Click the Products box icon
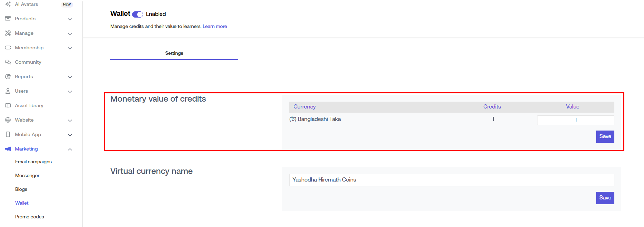This screenshot has width=644, height=227. [8, 19]
